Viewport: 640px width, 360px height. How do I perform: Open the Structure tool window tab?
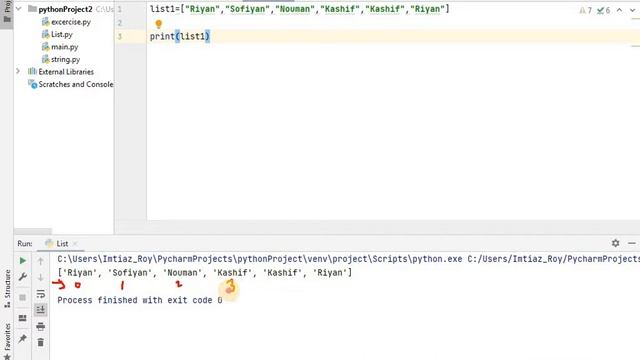click(7, 289)
